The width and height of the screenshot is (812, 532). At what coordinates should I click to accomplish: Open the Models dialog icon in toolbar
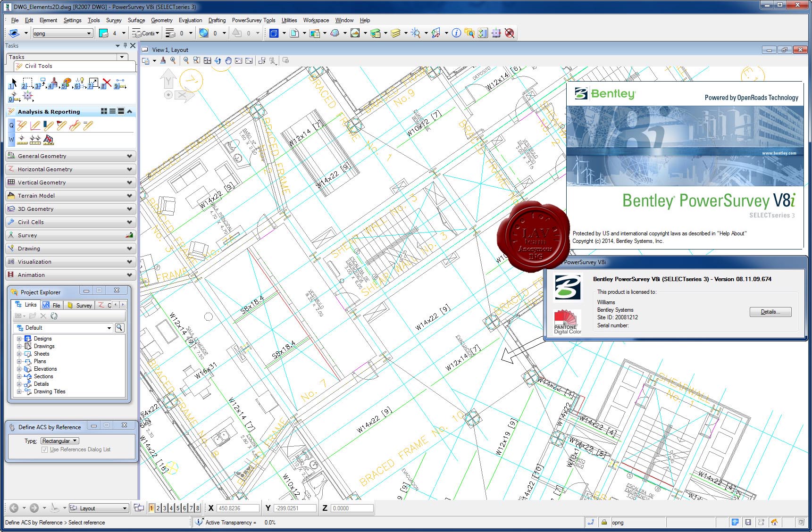click(274, 33)
